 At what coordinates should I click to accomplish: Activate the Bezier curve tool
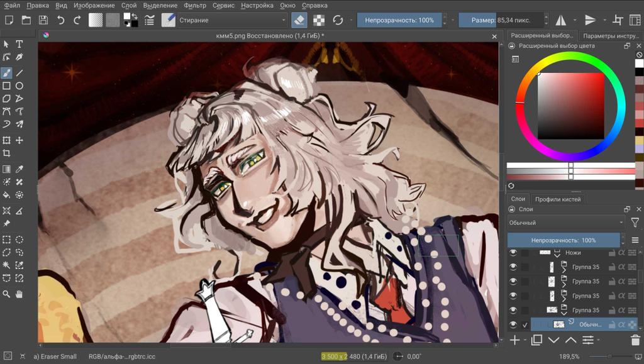[x=6, y=111]
